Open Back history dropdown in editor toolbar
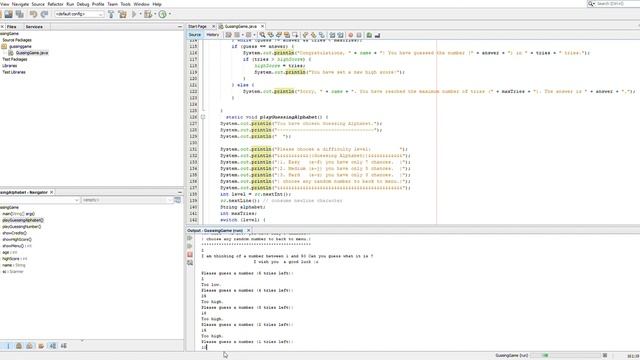 (242, 35)
